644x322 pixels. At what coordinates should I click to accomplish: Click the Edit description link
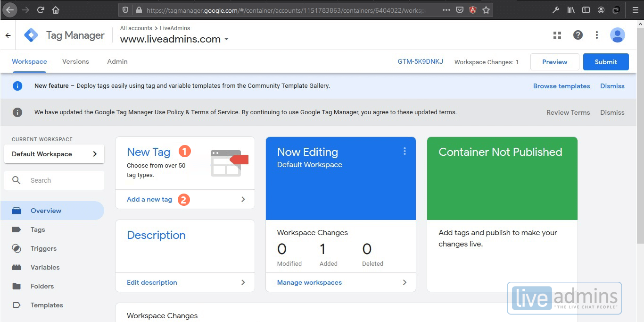[x=152, y=282]
